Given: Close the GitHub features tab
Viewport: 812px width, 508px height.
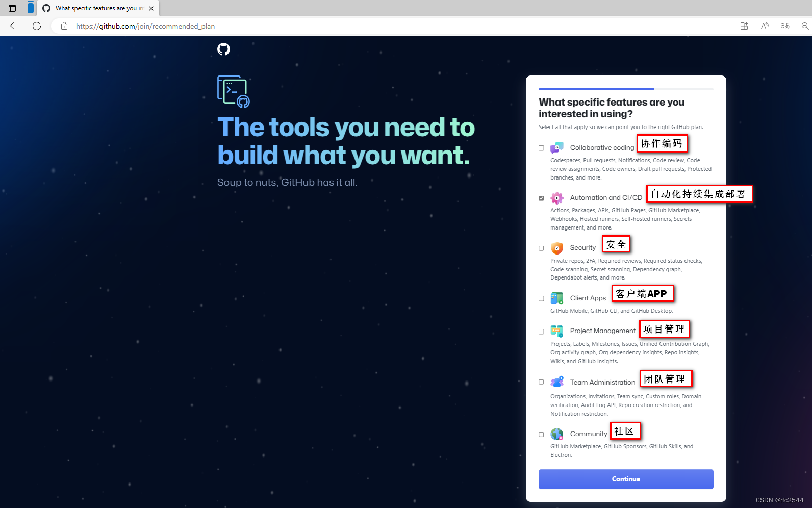Looking at the screenshot, I should coord(151,8).
